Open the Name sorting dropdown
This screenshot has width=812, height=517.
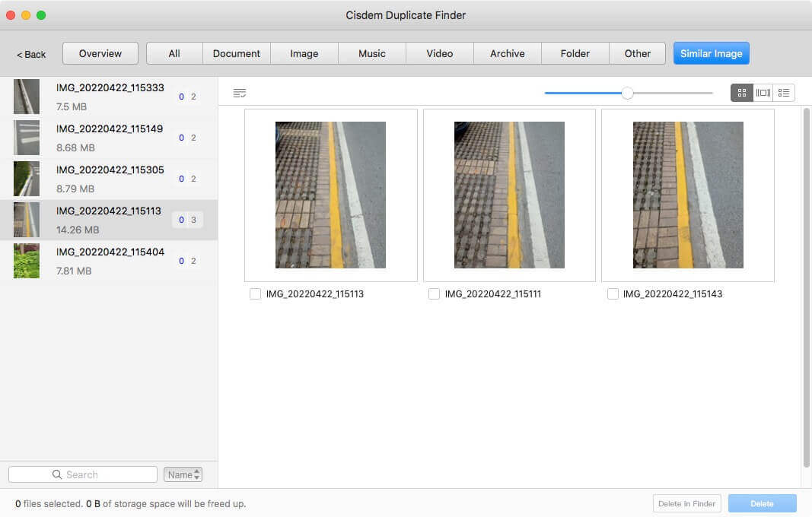pyautogui.click(x=183, y=474)
